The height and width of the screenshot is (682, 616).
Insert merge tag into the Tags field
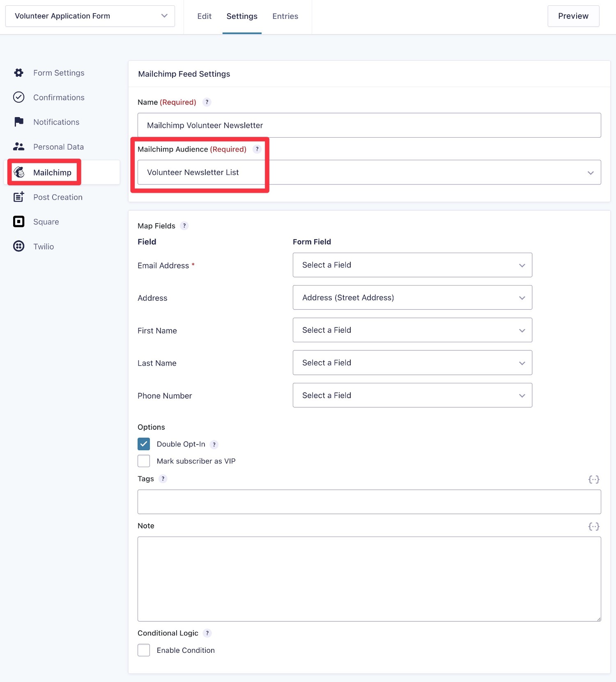click(x=594, y=479)
